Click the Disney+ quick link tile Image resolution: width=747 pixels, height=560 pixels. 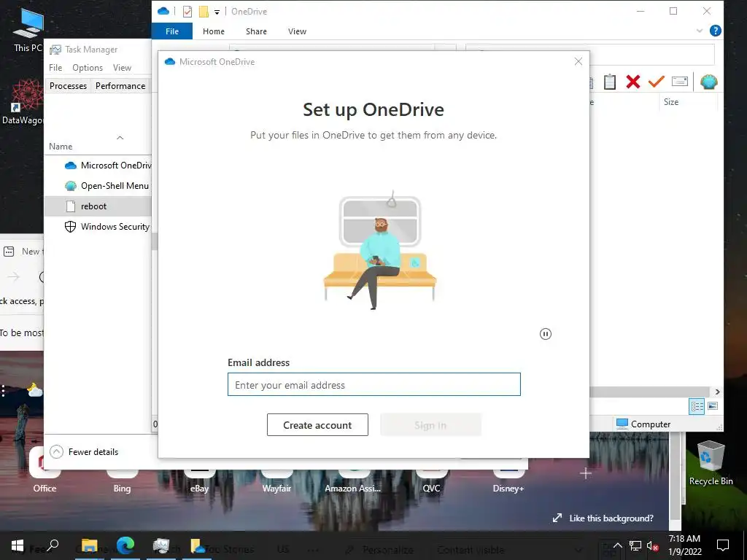[508, 481]
